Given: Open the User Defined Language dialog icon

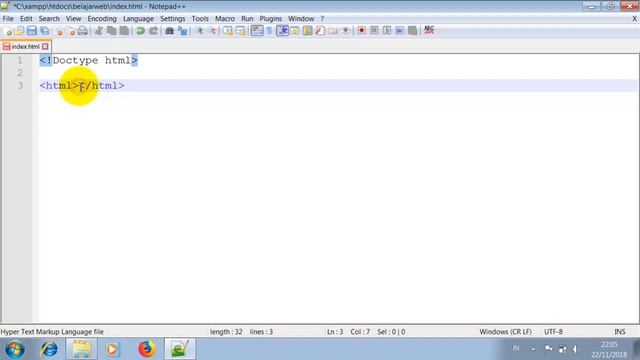Looking at the screenshot, I should (295, 31).
